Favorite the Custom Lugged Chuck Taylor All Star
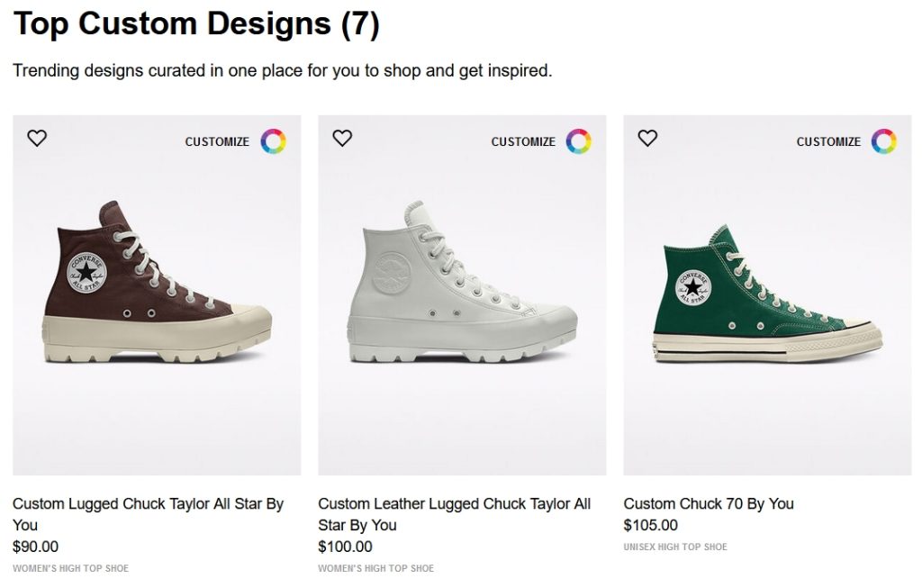This screenshot has width=922, height=588. coord(37,138)
